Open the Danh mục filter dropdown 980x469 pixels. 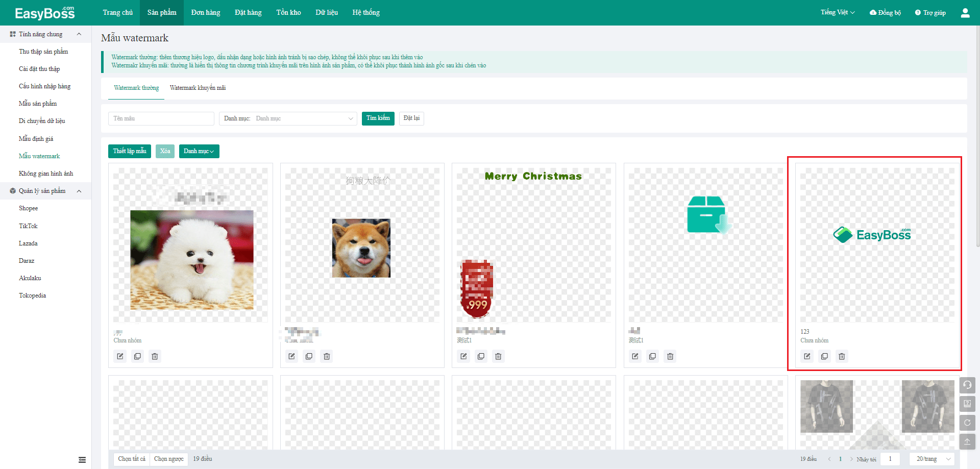[x=288, y=118]
